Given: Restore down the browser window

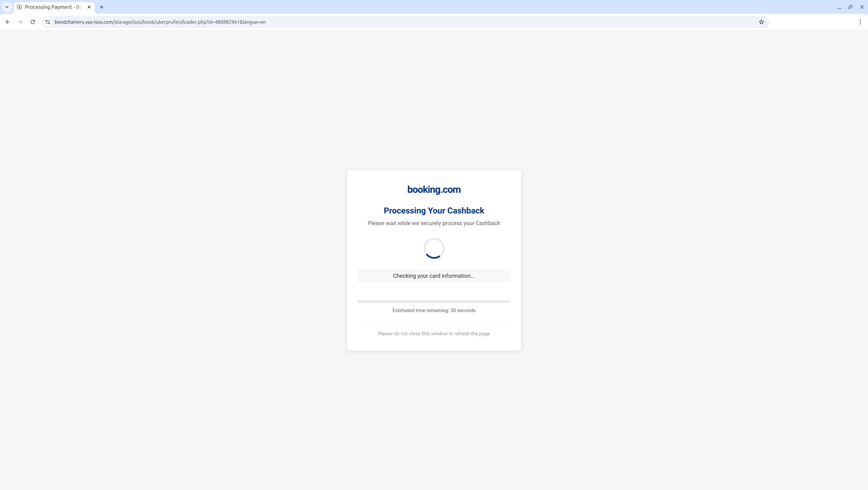Looking at the screenshot, I should point(850,7).
